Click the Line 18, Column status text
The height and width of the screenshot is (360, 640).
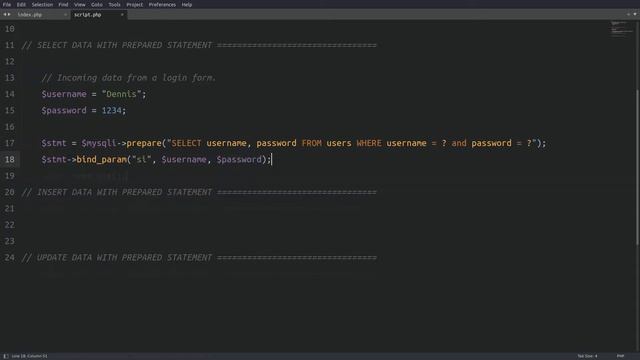pos(29,356)
